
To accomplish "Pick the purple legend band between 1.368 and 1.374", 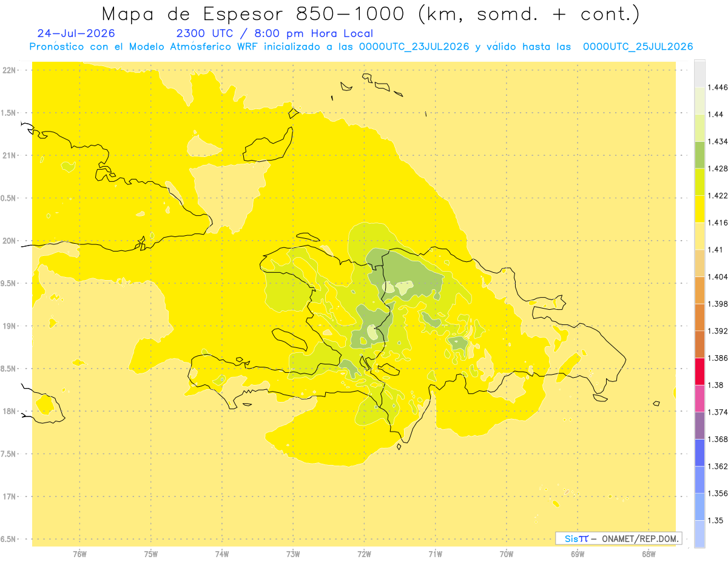I will (699, 426).
